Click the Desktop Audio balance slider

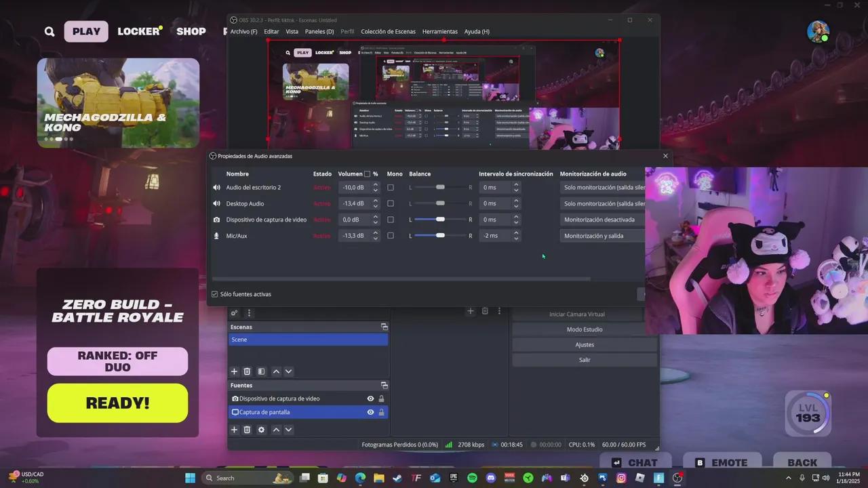(440, 203)
